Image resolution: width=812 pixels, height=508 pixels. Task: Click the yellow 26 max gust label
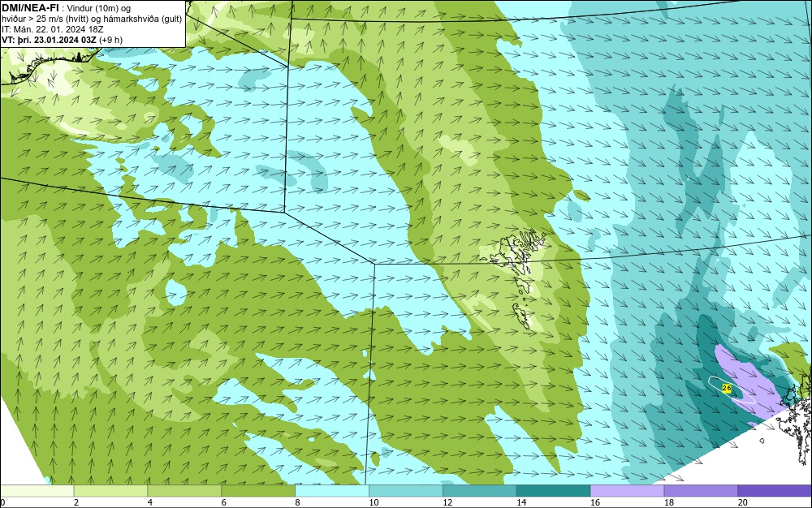click(x=727, y=388)
